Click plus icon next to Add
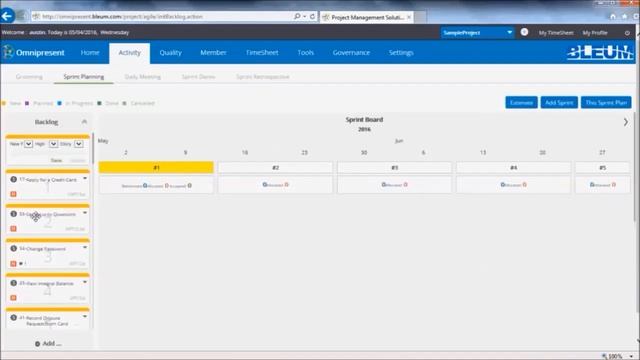Image resolution: width=640 pixels, height=360 pixels. [x=38, y=344]
